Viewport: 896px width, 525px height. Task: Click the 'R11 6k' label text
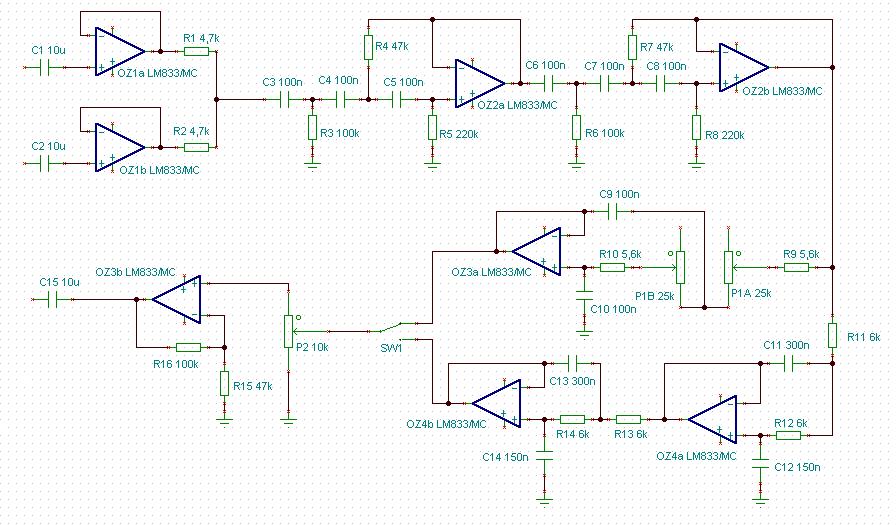pos(863,337)
